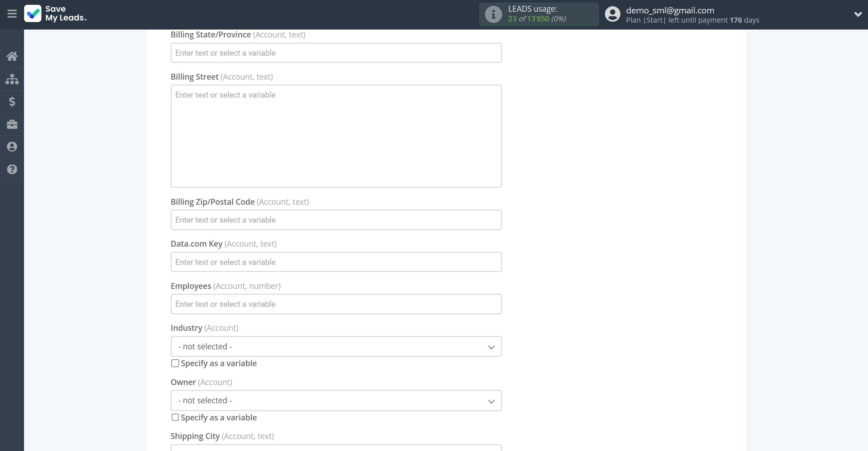Image resolution: width=868 pixels, height=451 pixels.
Task: Expand the Industry dropdown selector
Action: coord(336,346)
